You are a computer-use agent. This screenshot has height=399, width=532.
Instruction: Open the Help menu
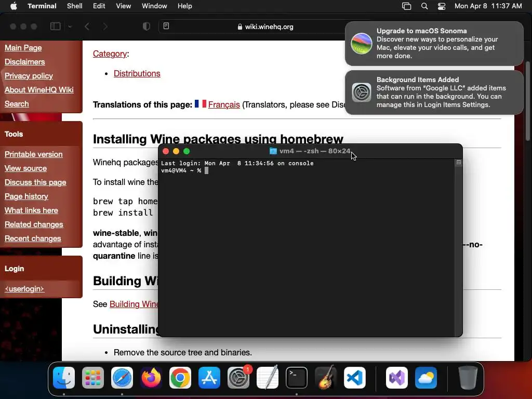[x=184, y=6]
